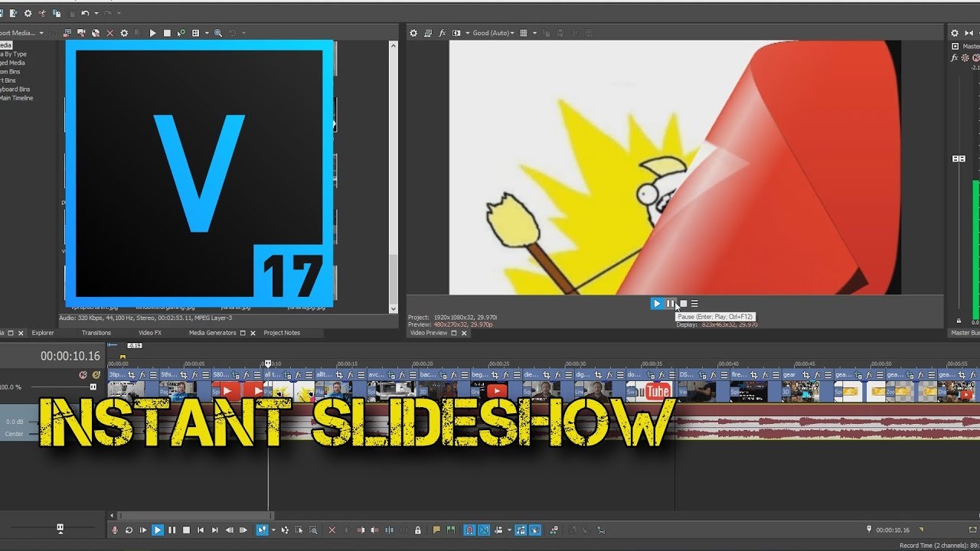
Task: Open Views dropdown arrow in Project Media
Action: point(207,33)
